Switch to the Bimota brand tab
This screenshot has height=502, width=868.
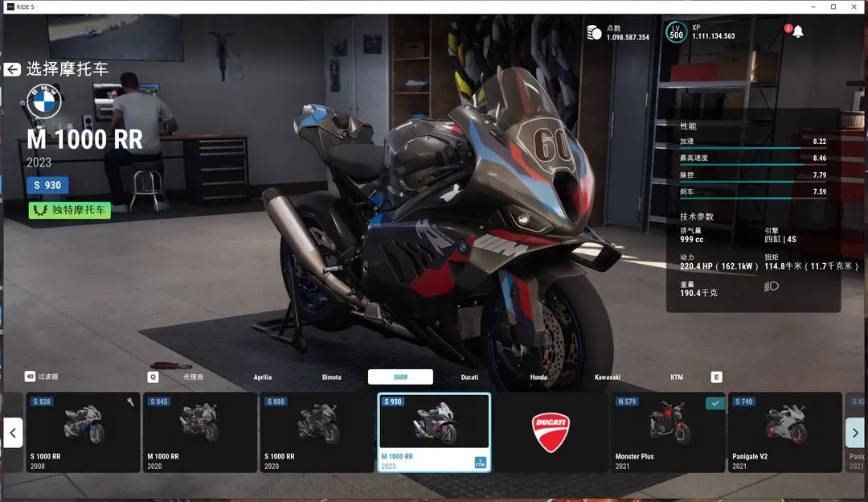[x=332, y=376]
